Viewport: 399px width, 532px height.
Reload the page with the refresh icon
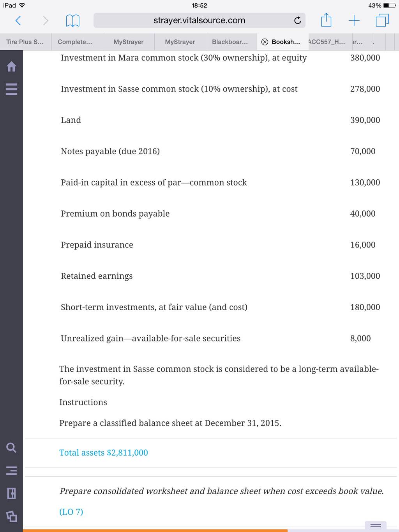[298, 20]
